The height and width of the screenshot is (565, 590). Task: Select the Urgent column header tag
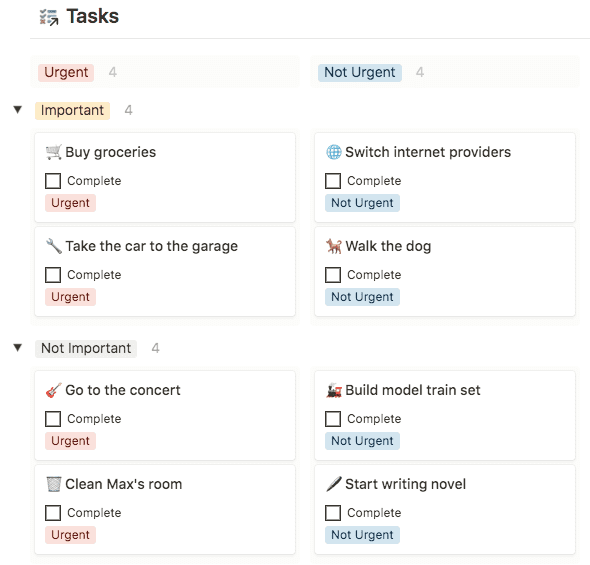[x=66, y=73]
